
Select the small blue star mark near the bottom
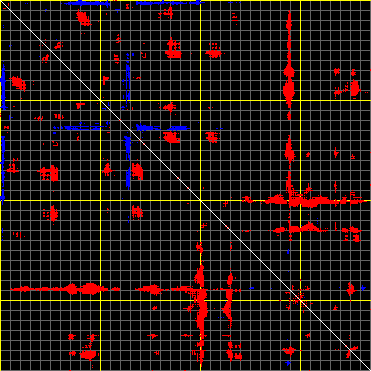point(288,362)
